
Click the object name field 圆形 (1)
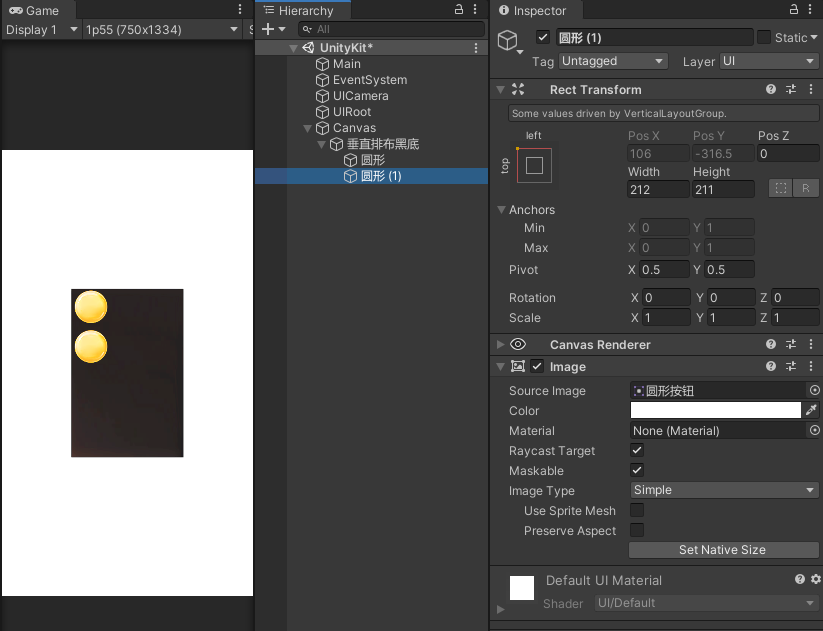pos(655,38)
